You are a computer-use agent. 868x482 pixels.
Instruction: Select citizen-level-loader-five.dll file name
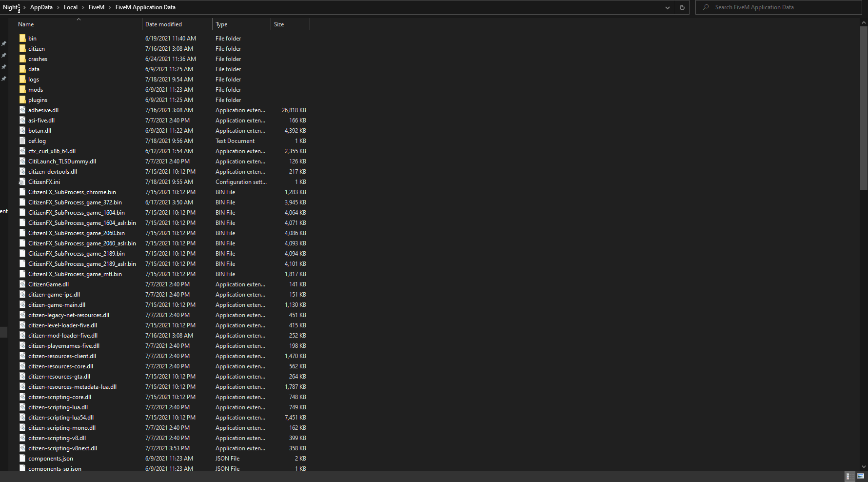pos(62,325)
